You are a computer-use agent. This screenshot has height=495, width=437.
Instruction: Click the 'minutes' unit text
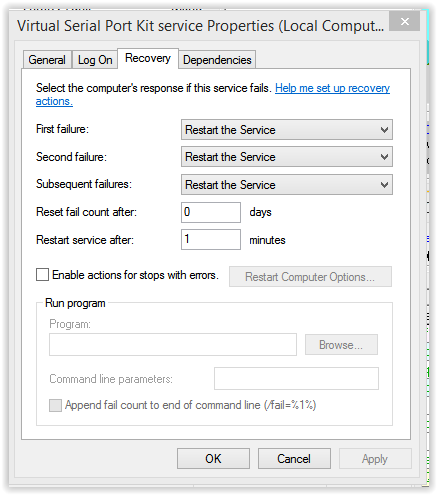(x=267, y=240)
